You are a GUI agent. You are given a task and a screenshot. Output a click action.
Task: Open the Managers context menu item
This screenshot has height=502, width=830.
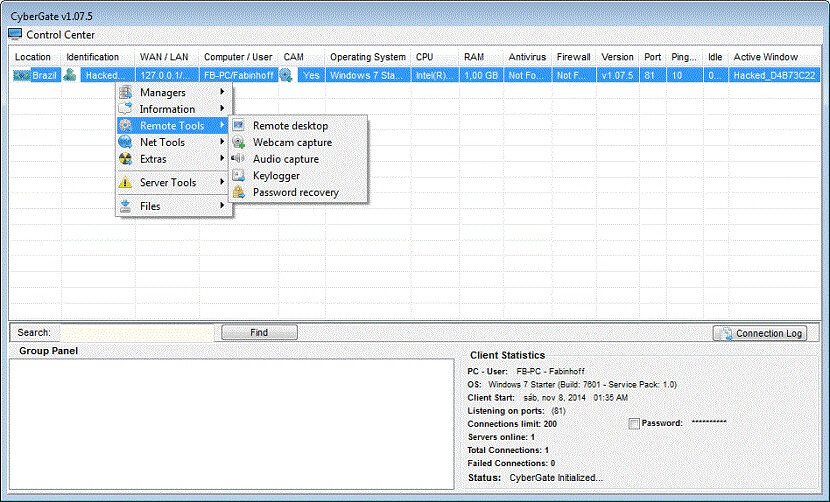click(x=173, y=92)
